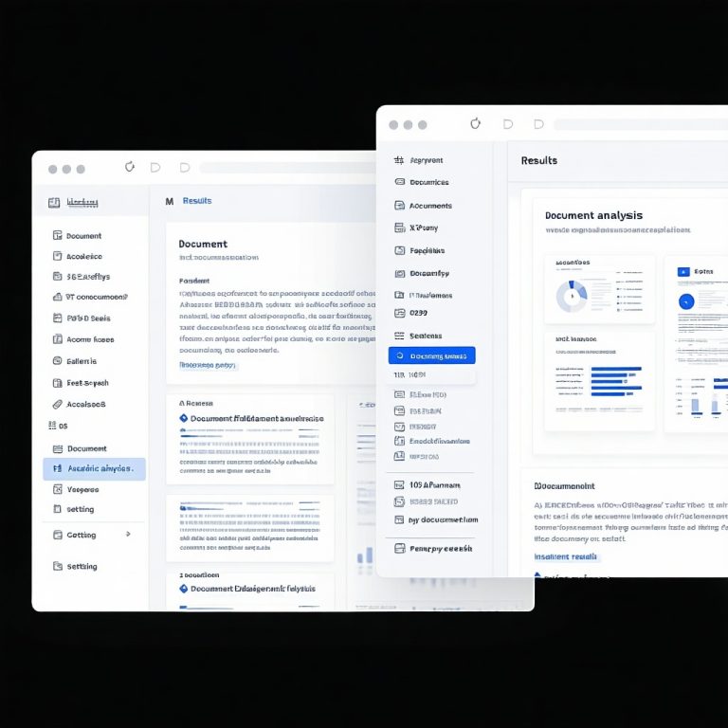Click the icon next to 'X Teony'

point(399,227)
